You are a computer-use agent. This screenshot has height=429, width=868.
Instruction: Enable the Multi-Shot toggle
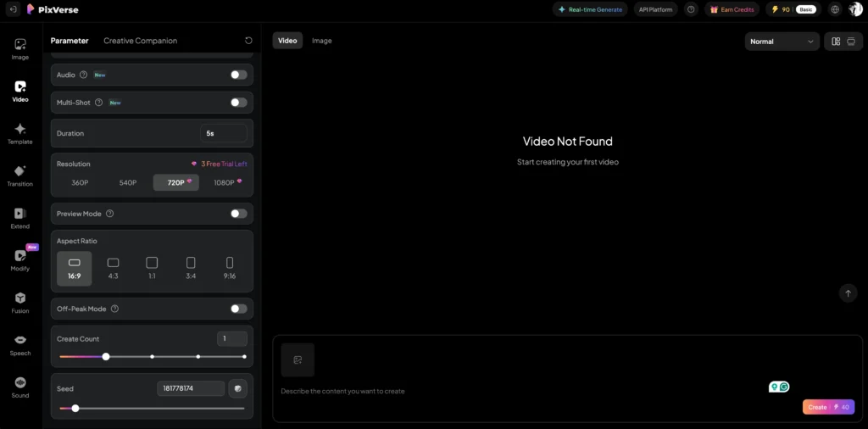point(238,103)
